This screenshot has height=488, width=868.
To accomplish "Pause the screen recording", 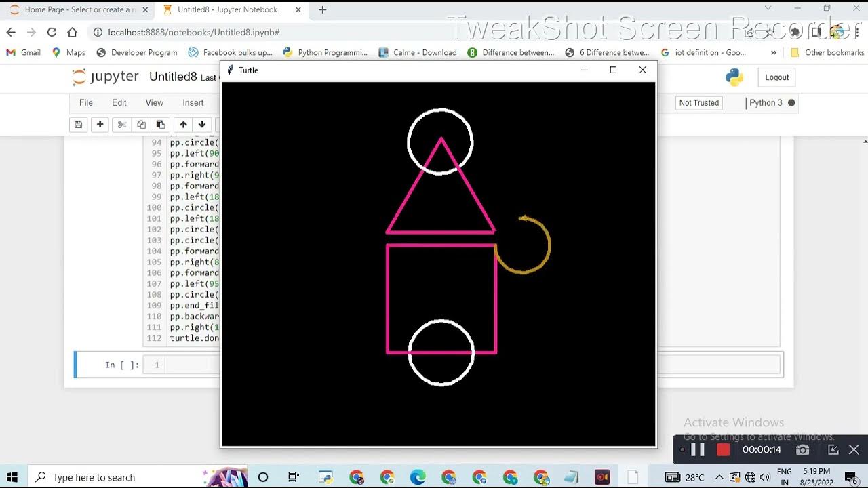I will [x=698, y=449].
